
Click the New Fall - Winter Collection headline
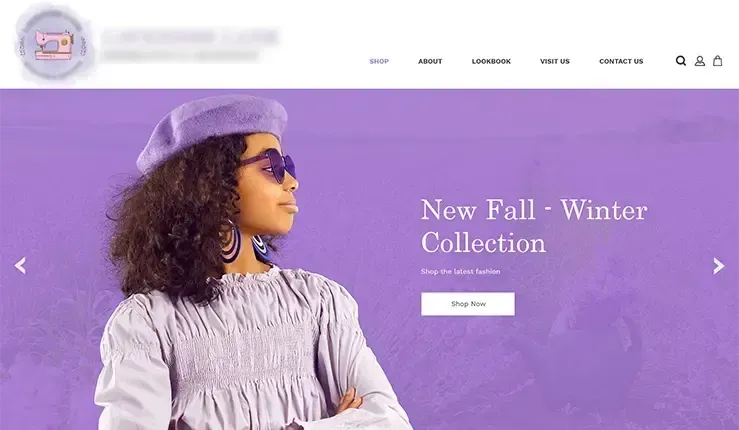pyautogui.click(x=534, y=226)
